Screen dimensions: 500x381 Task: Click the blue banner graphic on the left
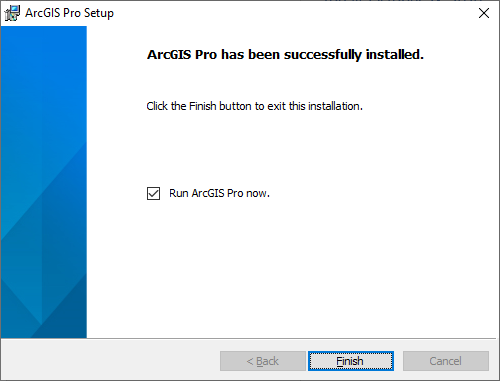point(44,182)
